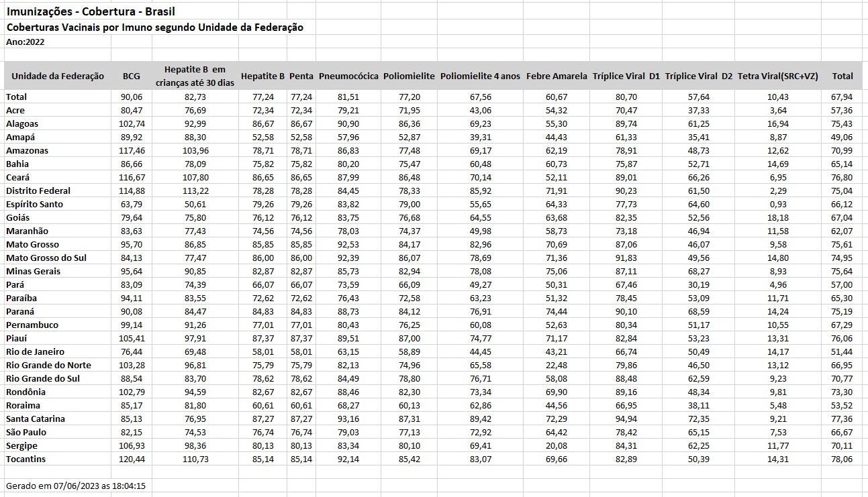Click Tocantins total value 78,06
Viewport: 868px width, 497px height.
(x=842, y=459)
